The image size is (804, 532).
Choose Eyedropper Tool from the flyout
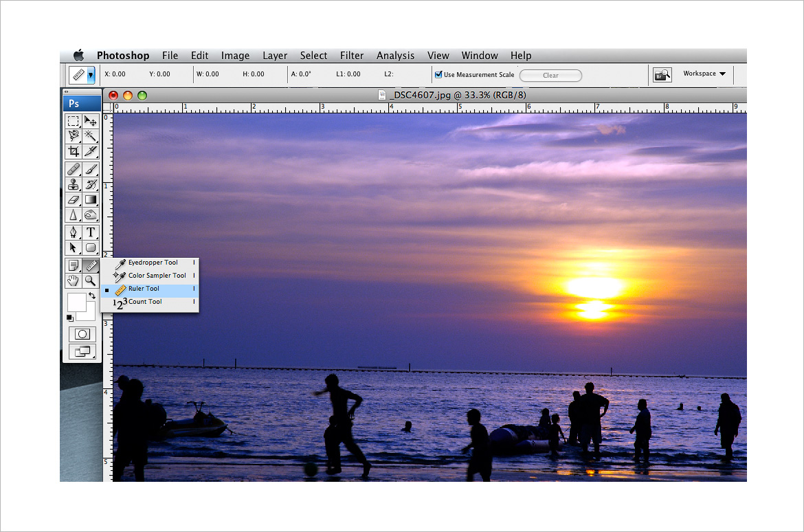tap(153, 263)
